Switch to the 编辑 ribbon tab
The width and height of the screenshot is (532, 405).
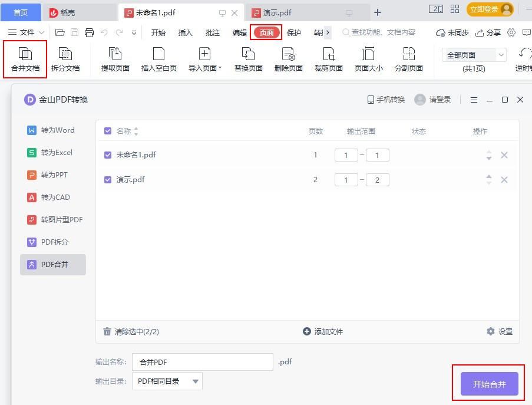tap(240, 32)
